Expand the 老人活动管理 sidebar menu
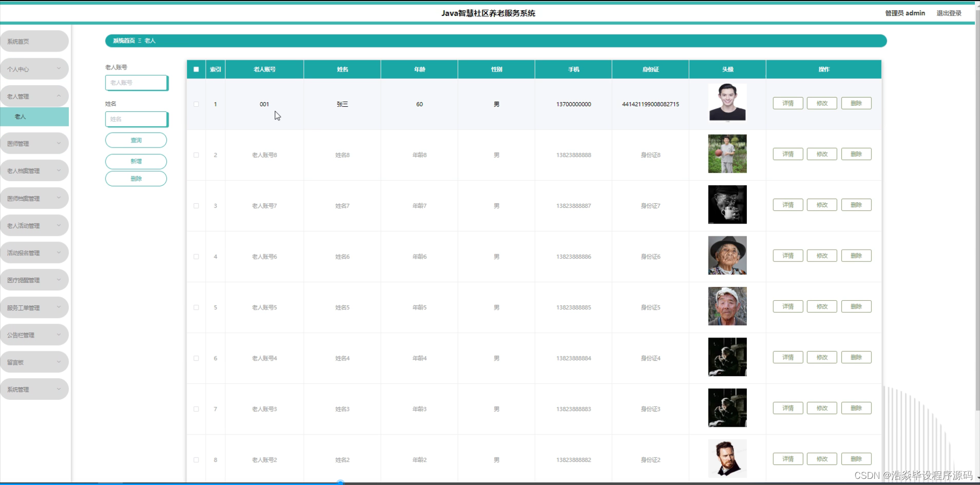This screenshot has width=980, height=485. click(34, 225)
